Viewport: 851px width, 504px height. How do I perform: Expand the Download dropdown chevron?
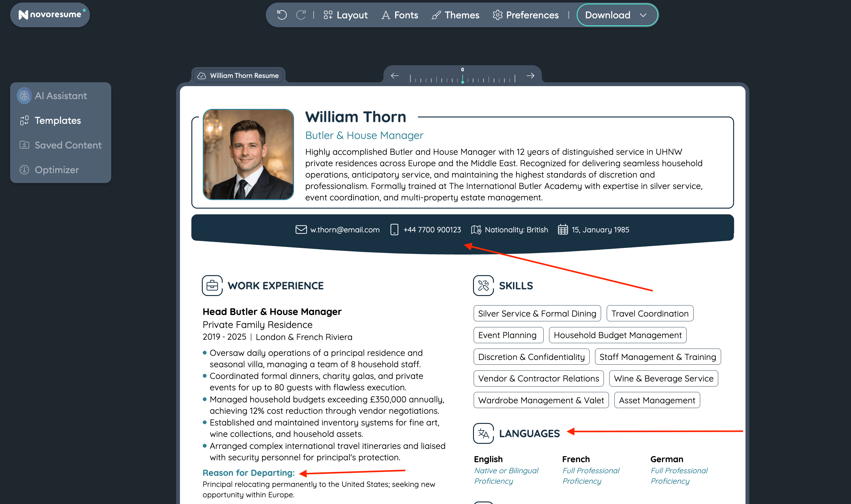(643, 15)
